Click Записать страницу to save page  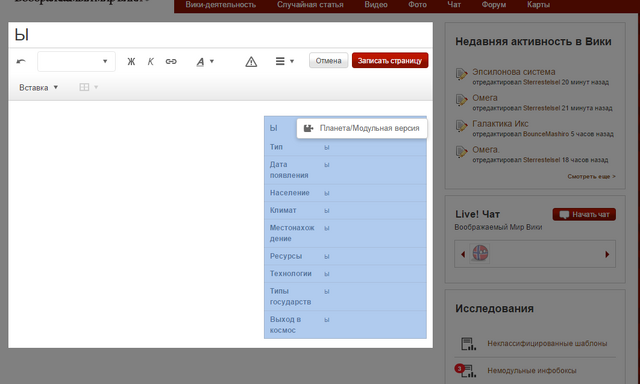coord(390,60)
